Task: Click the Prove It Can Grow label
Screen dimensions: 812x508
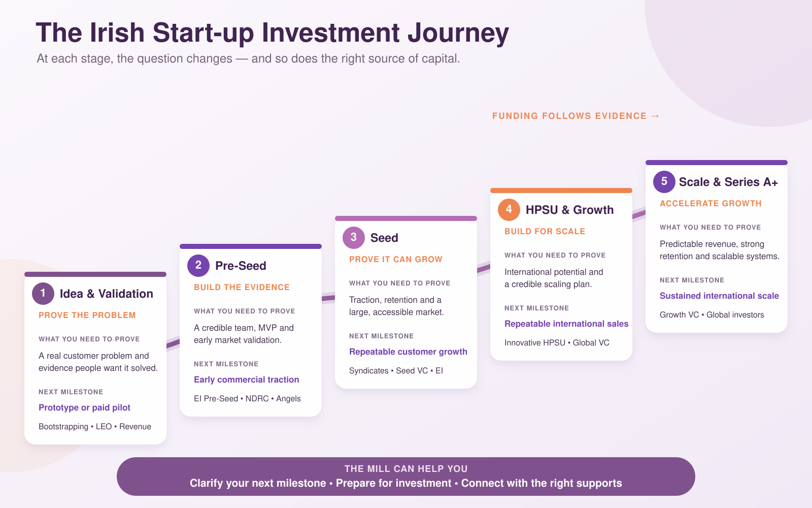Action: click(x=396, y=259)
